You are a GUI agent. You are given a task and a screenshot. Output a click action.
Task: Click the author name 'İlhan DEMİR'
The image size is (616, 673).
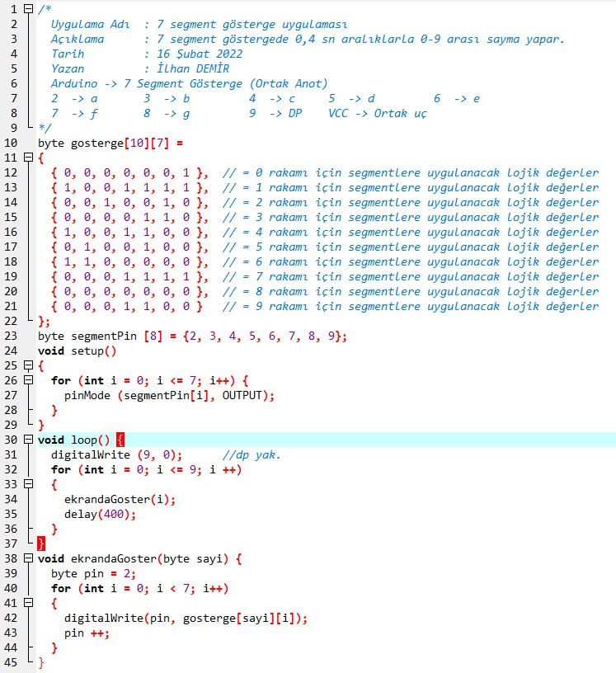(193, 68)
